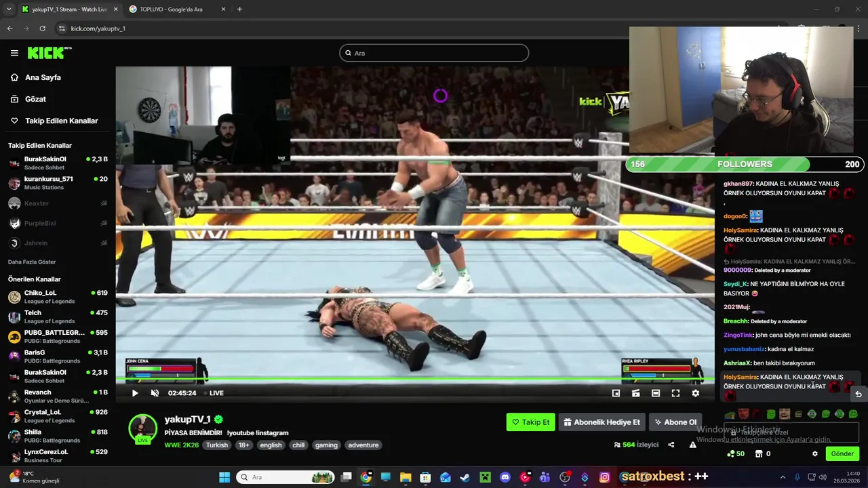The image size is (868, 488).
Task: Open BurakSakinOl followed channel under Takip Edilen
Action: click(x=58, y=163)
